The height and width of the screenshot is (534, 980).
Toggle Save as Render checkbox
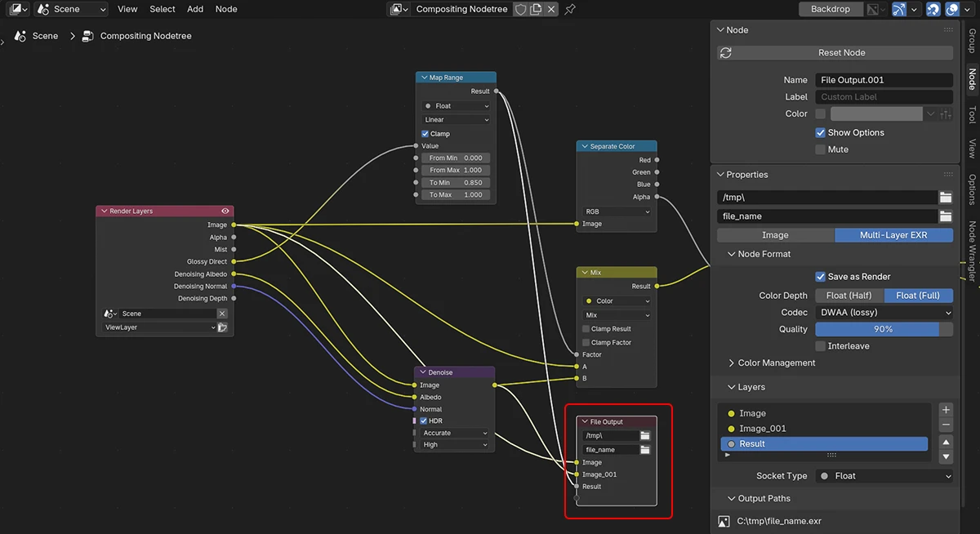click(x=820, y=277)
